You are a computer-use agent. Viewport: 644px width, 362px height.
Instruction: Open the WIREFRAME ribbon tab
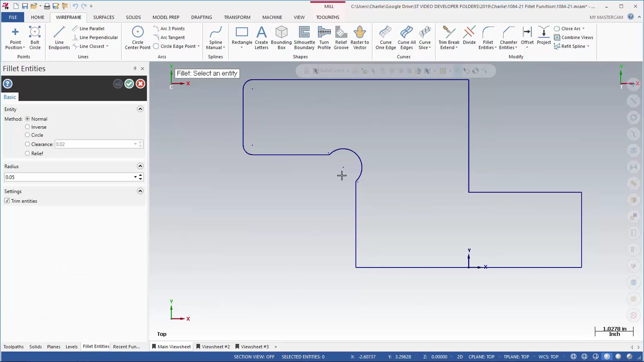point(68,17)
